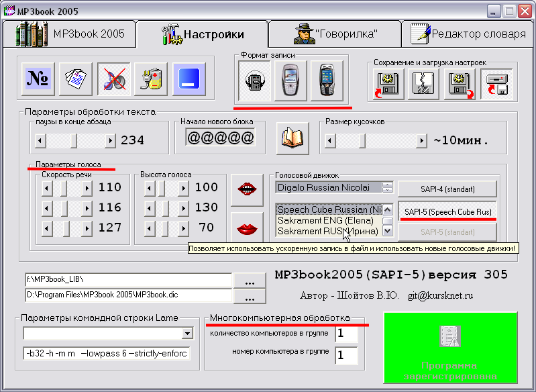Click номер компьютера в группе field
Viewport: 536px width, 392px height.
[x=346, y=355]
